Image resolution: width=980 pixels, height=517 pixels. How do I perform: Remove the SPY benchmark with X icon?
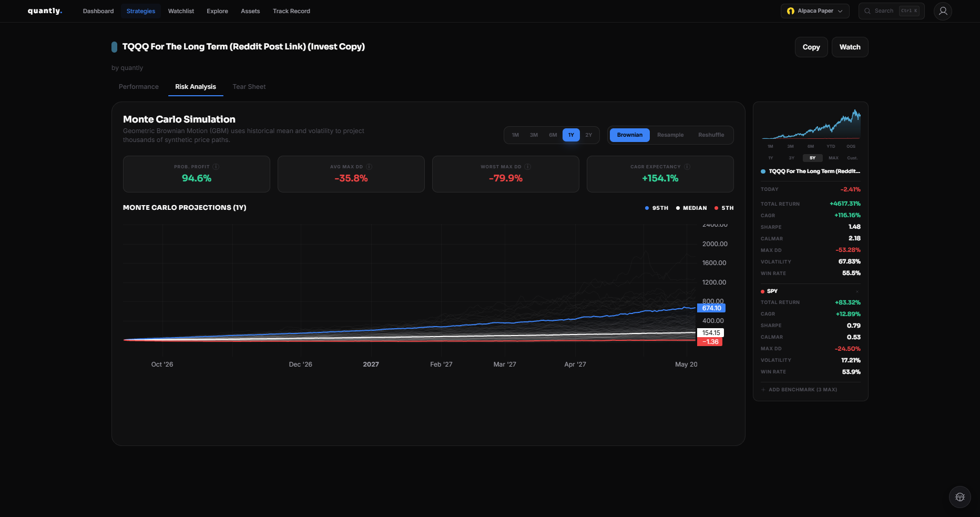(857, 291)
